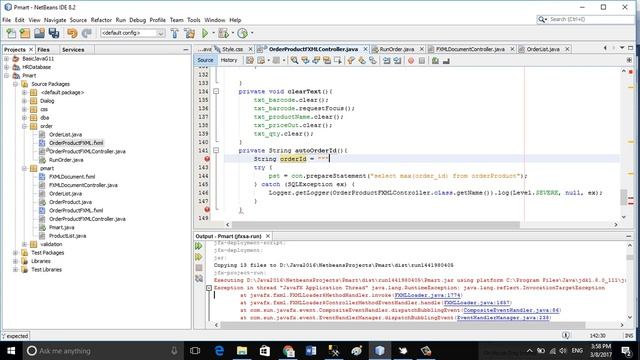Viewport: 640px width, 360px height.
Task: Click the Save All toolbar icon
Action: 54,33
